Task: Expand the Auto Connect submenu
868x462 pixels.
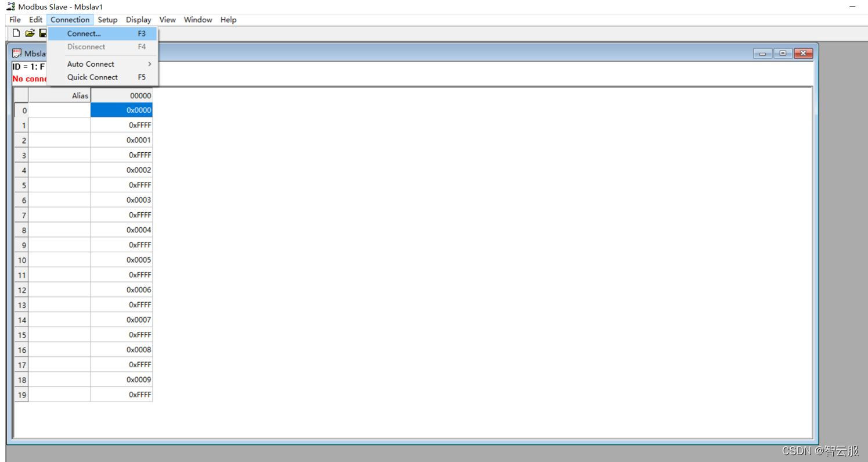Action: pos(103,64)
